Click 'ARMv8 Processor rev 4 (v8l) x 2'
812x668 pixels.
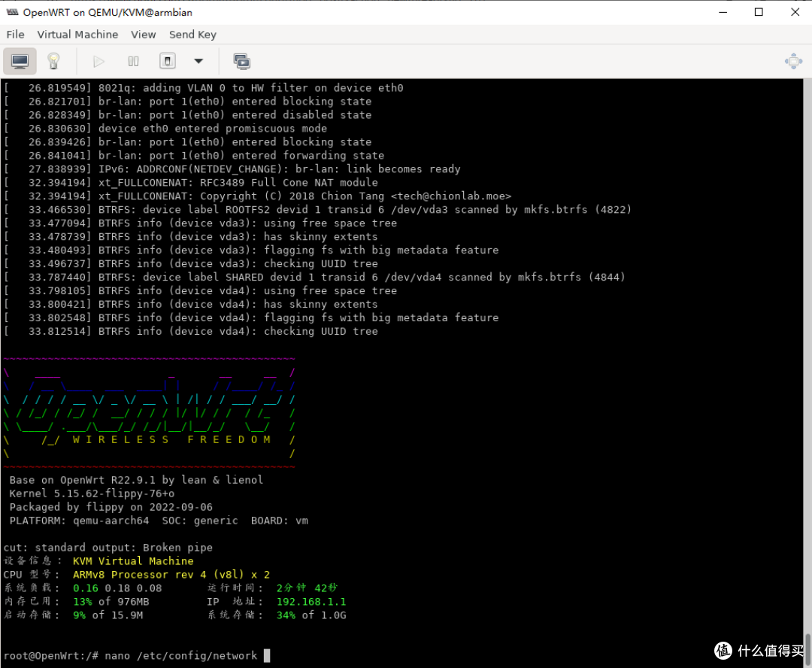[171, 575]
